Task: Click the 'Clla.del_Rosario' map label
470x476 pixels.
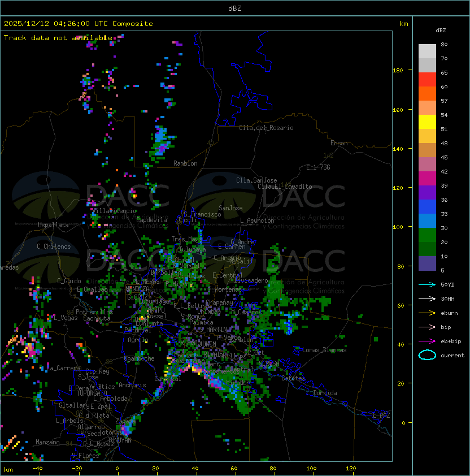Action: pyautogui.click(x=266, y=128)
